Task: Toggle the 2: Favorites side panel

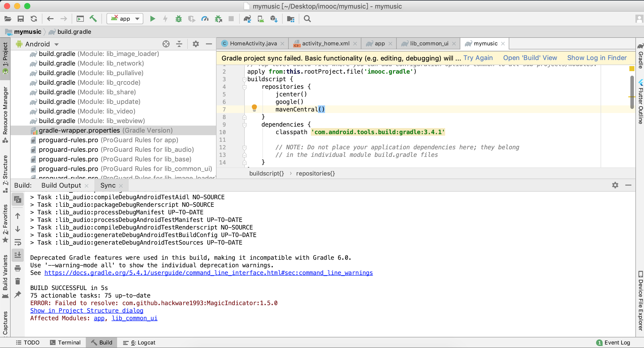Action: (x=5, y=223)
